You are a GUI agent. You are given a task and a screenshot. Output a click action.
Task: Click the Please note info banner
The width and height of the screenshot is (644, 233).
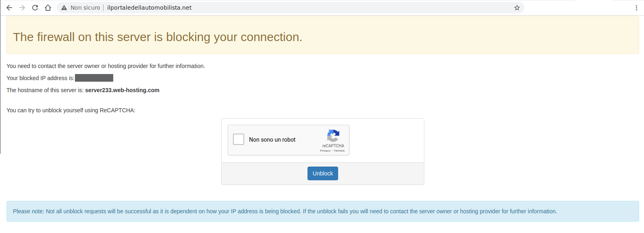(x=323, y=211)
